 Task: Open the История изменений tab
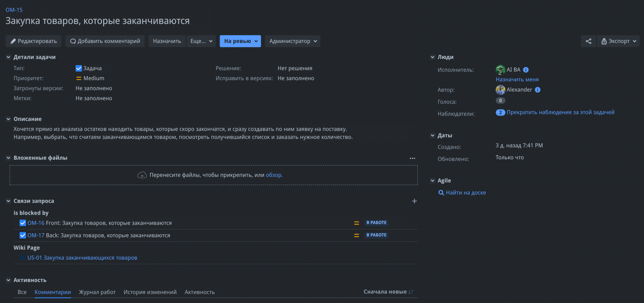pyautogui.click(x=150, y=292)
